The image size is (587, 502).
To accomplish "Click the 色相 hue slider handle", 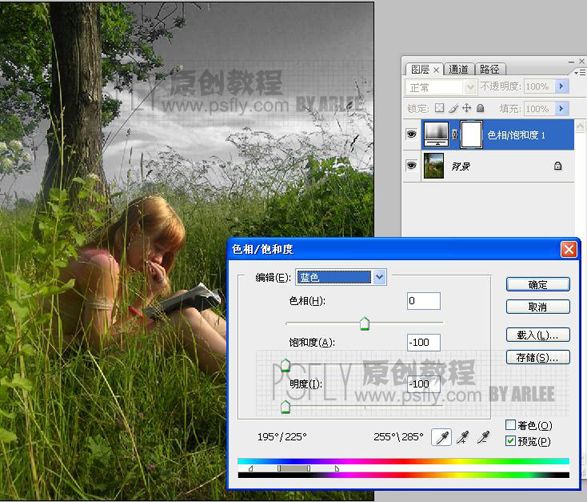I will click(x=365, y=323).
